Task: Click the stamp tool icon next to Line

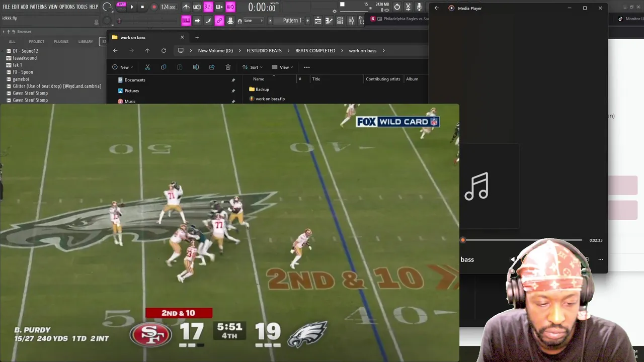Action: pyautogui.click(x=230, y=21)
